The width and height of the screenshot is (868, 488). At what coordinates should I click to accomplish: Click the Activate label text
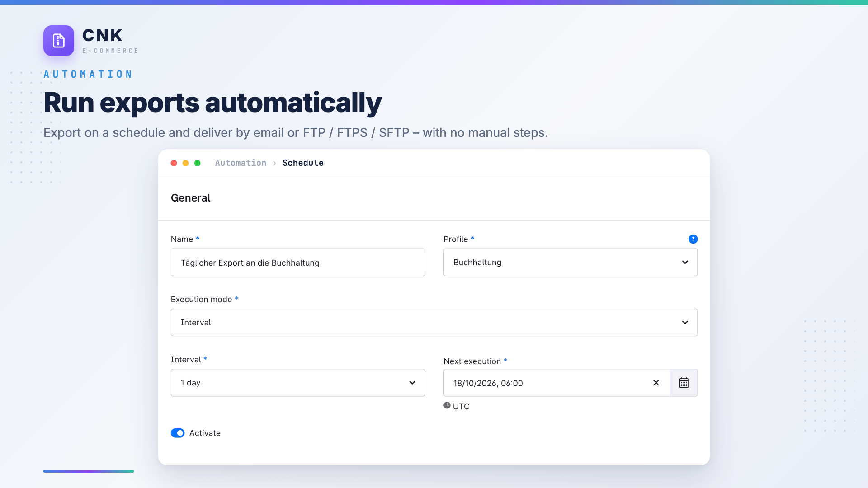pos(205,433)
